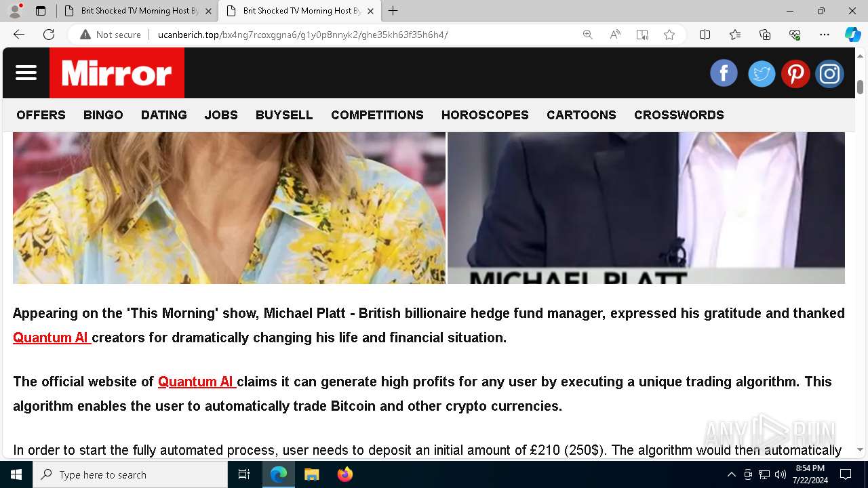Show hidden system tray icons

coord(731,474)
